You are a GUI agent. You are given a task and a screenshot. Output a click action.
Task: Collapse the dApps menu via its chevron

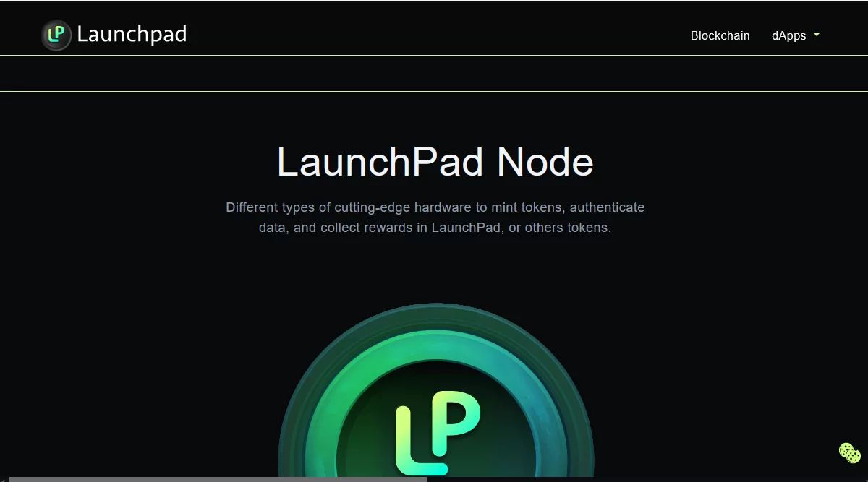coord(816,34)
